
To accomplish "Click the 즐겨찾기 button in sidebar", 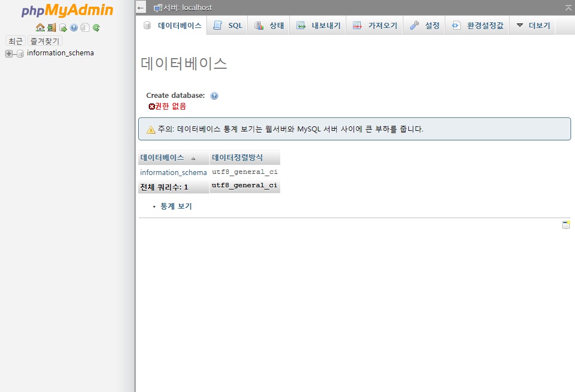I will 45,41.
